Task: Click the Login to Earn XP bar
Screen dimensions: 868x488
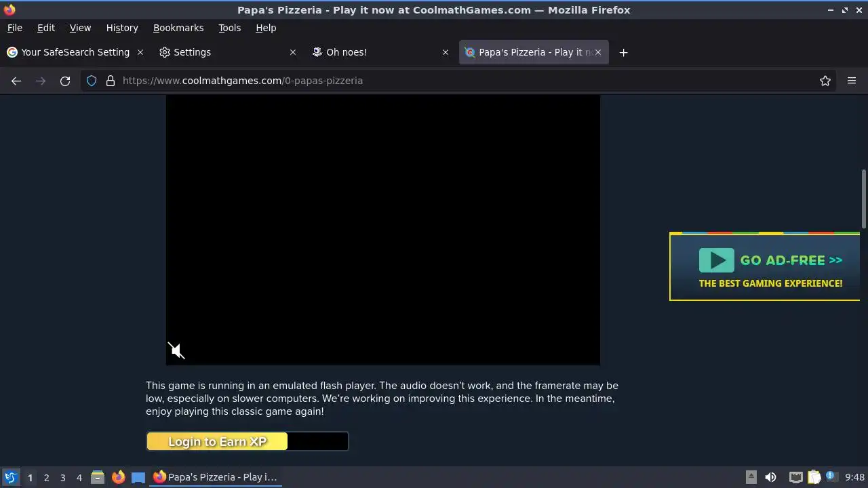Action: coord(248,441)
